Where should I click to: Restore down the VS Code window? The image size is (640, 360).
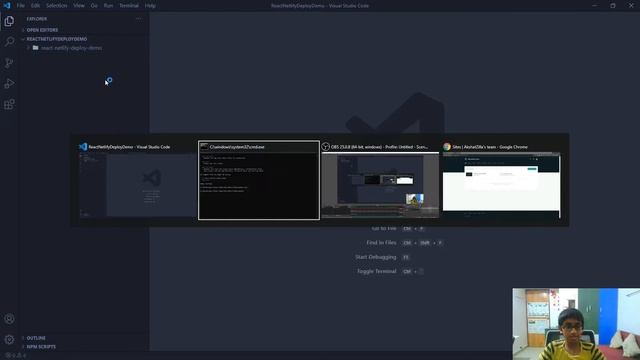(x=613, y=6)
